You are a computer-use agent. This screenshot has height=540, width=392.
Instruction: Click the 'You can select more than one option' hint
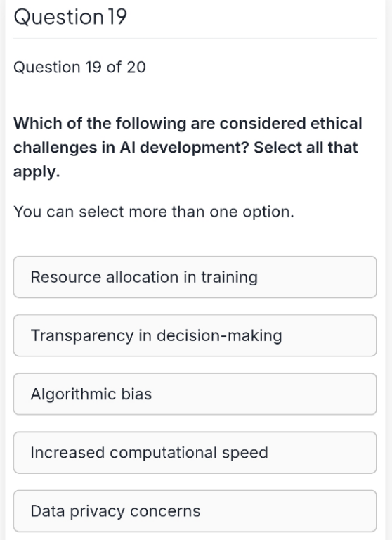click(154, 212)
